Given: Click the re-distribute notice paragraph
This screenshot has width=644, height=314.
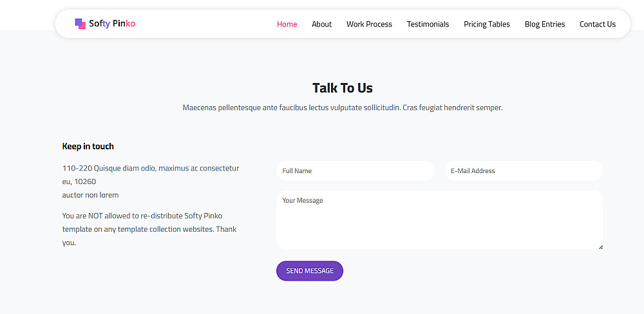Looking at the screenshot, I should pyautogui.click(x=149, y=229).
